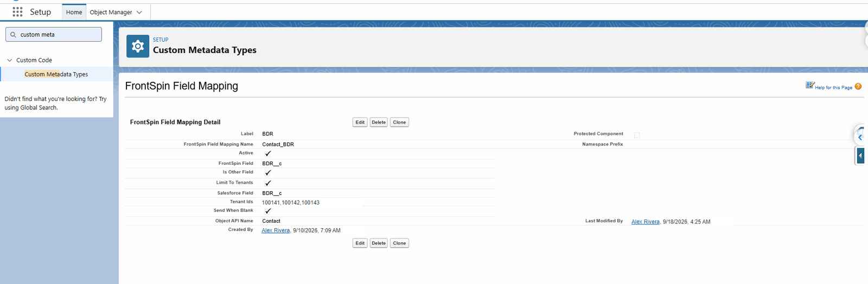Collapse the Custom Code section
The height and width of the screenshot is (284, 868).
pyautogui.click(x=9, y=60)
